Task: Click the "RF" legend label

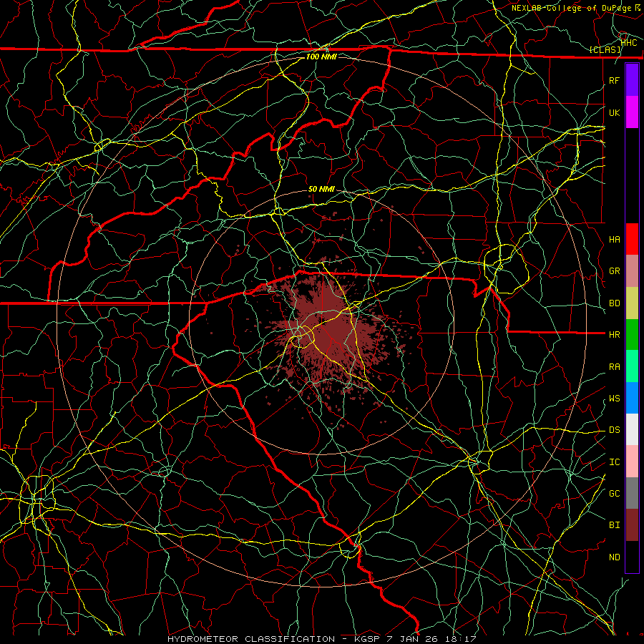Action: [x=614, y=80]
